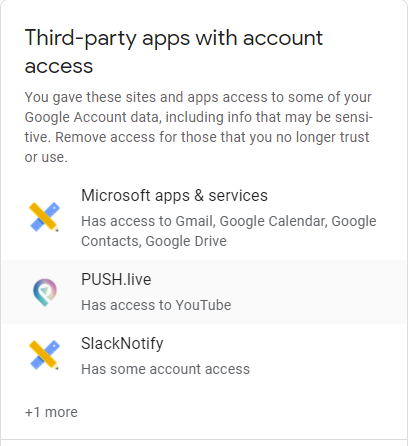
Task: Click the Microsoft apps & services pencil-ruler icon
Action: [x=44, y=217]
